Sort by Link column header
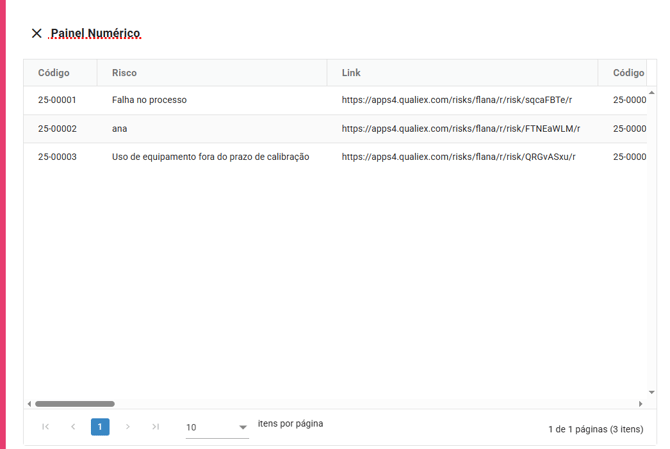 point(351,73)
